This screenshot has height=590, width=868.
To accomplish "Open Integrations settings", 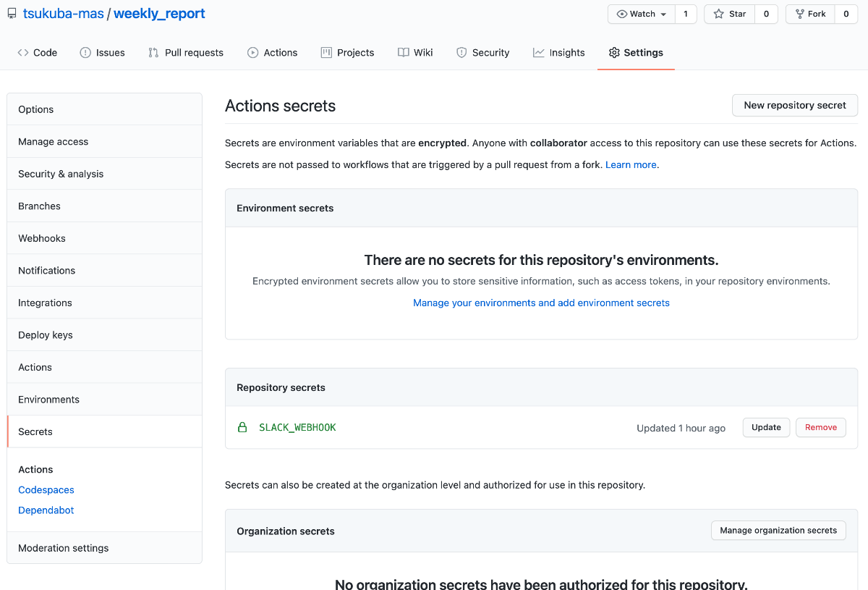I will [x=104, y=303].
